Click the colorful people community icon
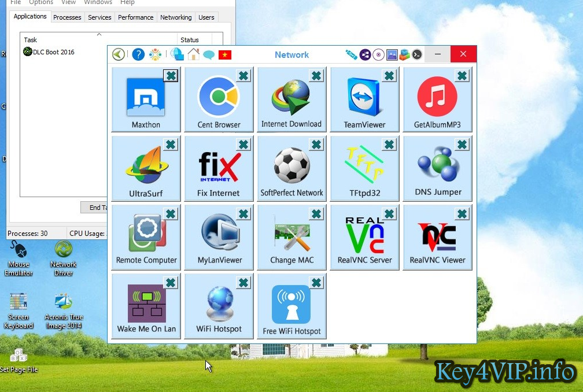583x392 pixels. [x=155, y=54]
